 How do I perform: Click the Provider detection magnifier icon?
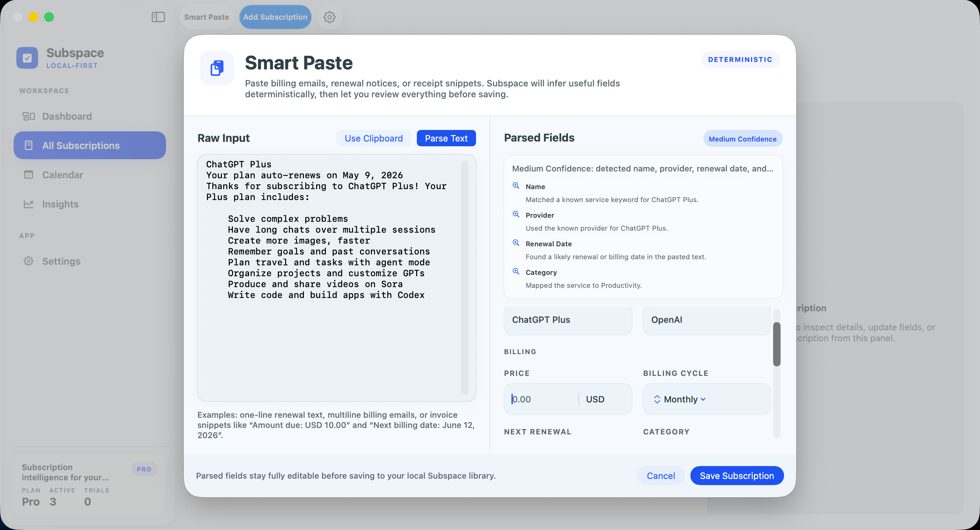point(516,214)
